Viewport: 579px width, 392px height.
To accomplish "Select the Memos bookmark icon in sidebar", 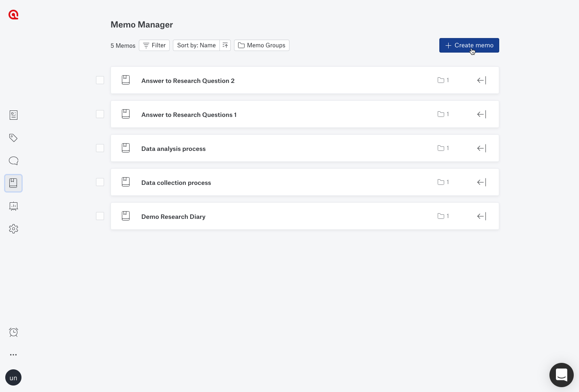I will click(13, 183).
